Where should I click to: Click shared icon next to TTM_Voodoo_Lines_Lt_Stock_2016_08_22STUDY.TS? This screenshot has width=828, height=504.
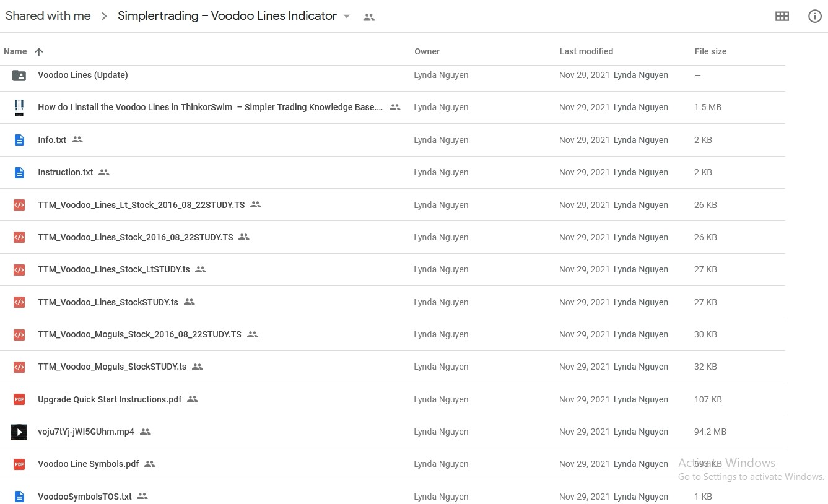click(256, 204)
